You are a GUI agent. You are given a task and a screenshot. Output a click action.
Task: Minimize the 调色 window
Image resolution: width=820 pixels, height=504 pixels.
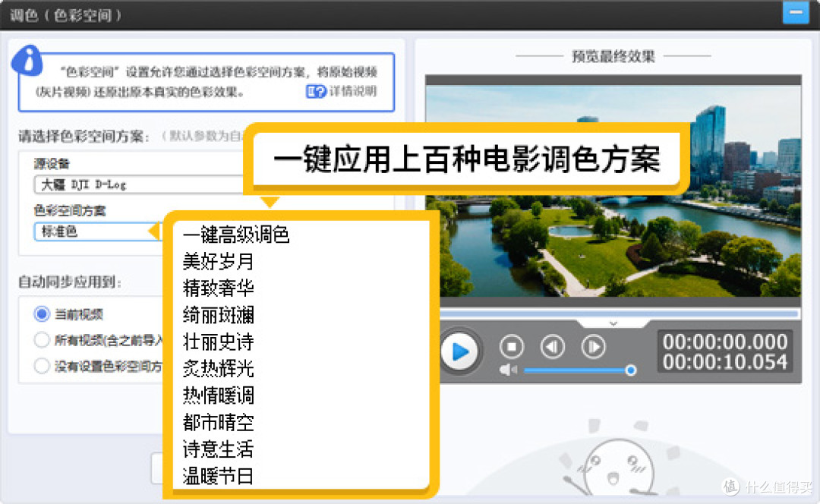coord(796,12)
